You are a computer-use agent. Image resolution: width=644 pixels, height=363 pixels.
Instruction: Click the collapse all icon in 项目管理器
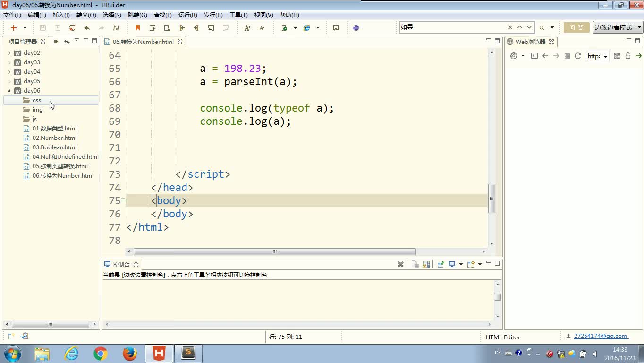point(56,42)
